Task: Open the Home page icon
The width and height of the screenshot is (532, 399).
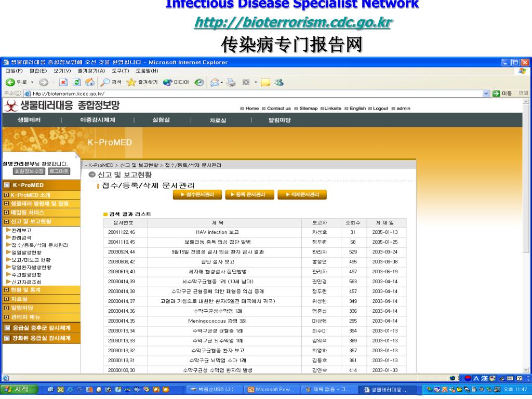Action: 90,82
